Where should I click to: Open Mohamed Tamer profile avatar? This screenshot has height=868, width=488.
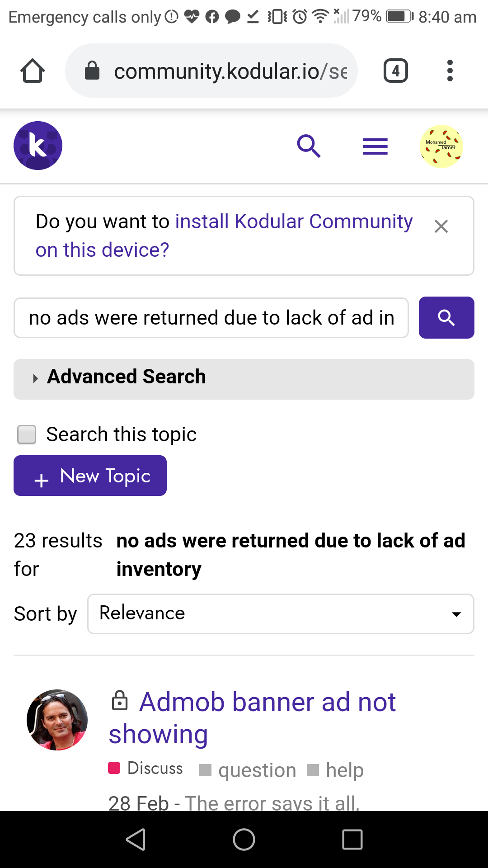pyautogui.click(x=441, y=146)
